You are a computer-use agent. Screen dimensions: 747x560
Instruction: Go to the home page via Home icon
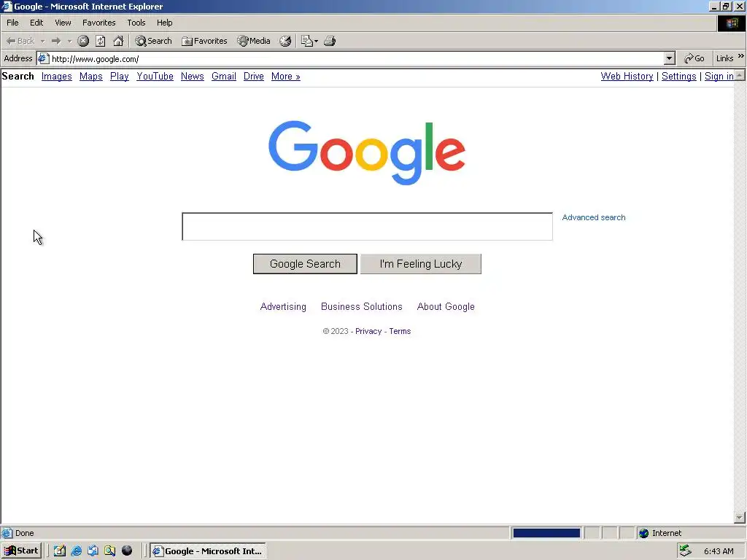click(118, 41)
